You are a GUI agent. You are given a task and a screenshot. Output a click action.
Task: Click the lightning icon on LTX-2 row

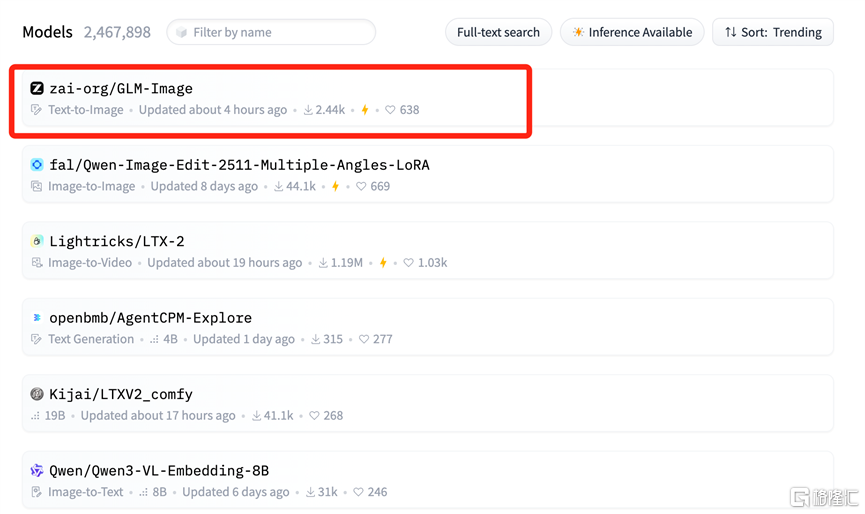click(x=383, y=263)
